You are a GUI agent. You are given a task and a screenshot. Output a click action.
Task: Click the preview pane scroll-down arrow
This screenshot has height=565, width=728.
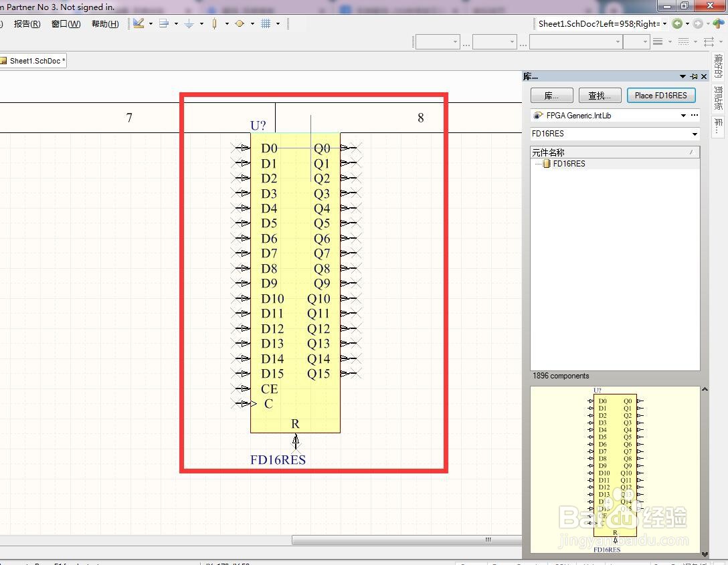pos(705,554)
